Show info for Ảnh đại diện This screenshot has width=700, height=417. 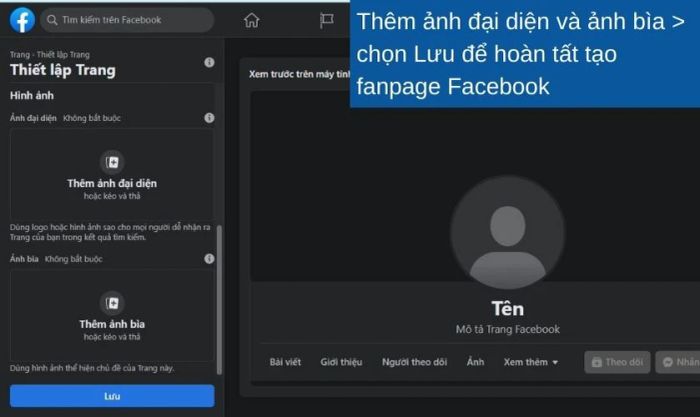209,118
